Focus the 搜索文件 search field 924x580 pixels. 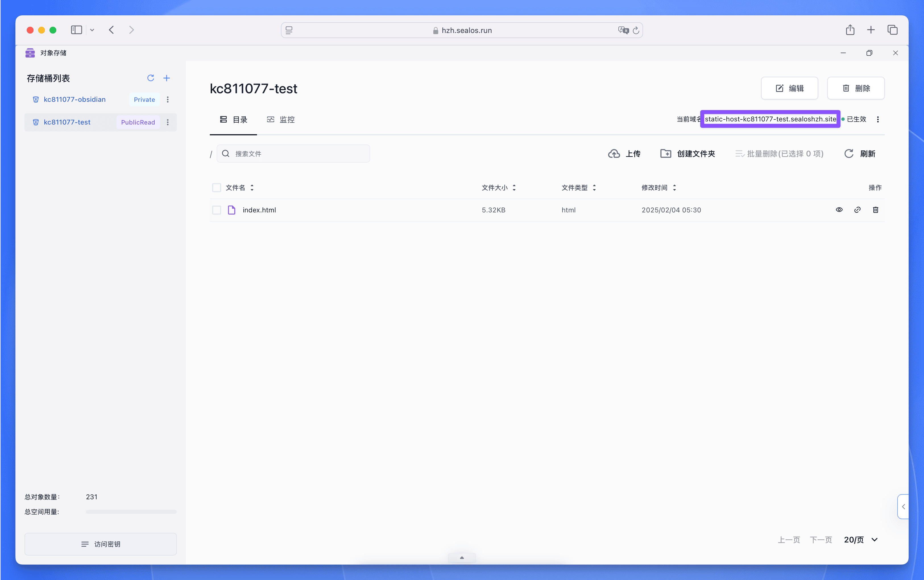293,154
